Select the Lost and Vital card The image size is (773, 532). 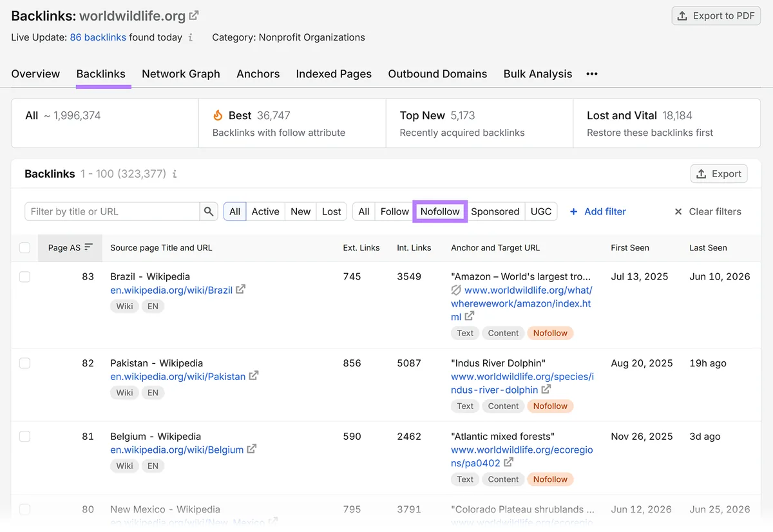point(667,123)
